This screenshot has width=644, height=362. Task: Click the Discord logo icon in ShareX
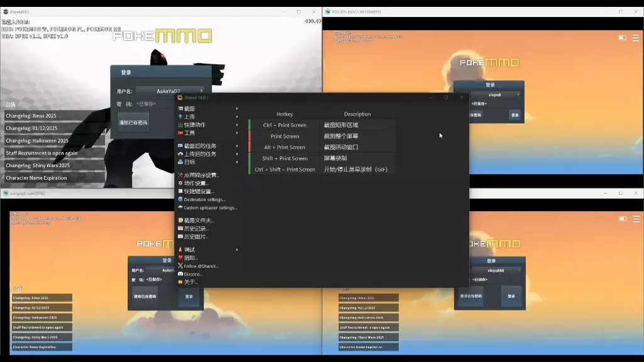point(180,274)
